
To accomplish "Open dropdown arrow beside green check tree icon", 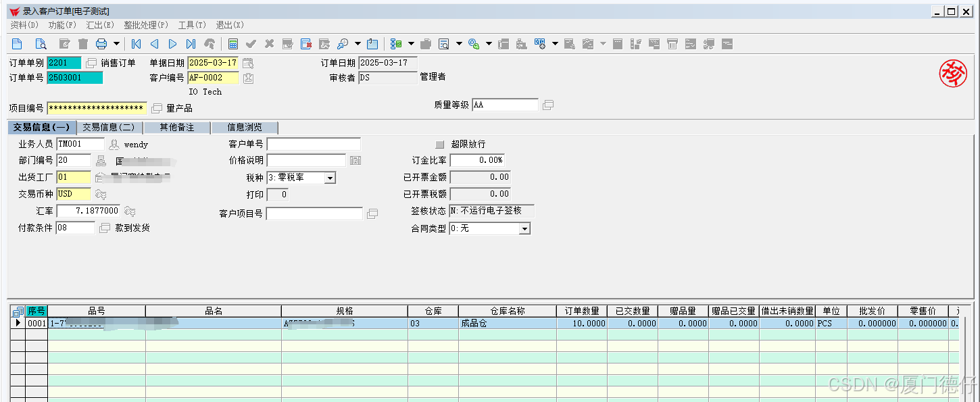I will click(x=411, y=44).
